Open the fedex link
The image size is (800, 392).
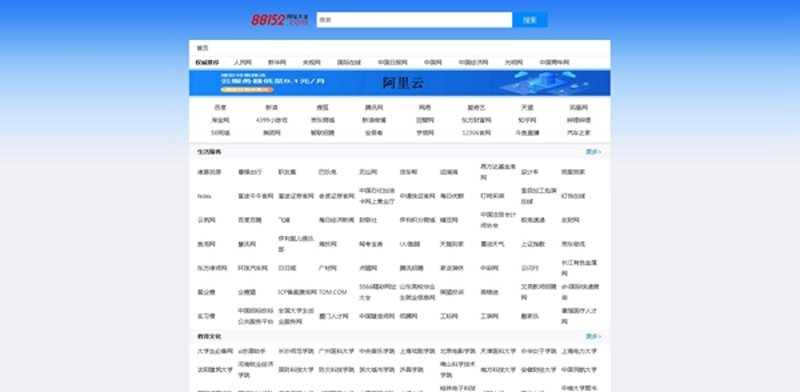(204, 196)
